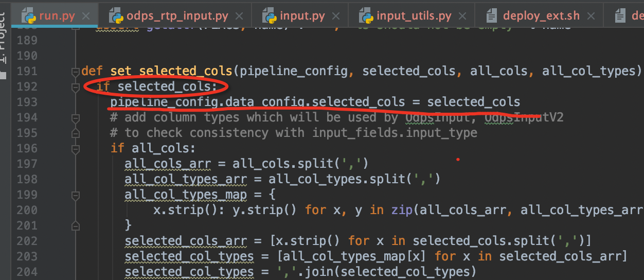Viewport: 644px width, 280px height.
Task: Open the odps_rtp_input.py tab
Action: (x=175, y=15)
